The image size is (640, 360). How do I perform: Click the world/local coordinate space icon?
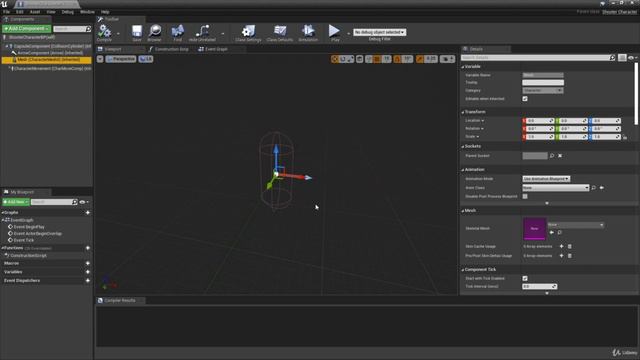click(x=360, y=59)
